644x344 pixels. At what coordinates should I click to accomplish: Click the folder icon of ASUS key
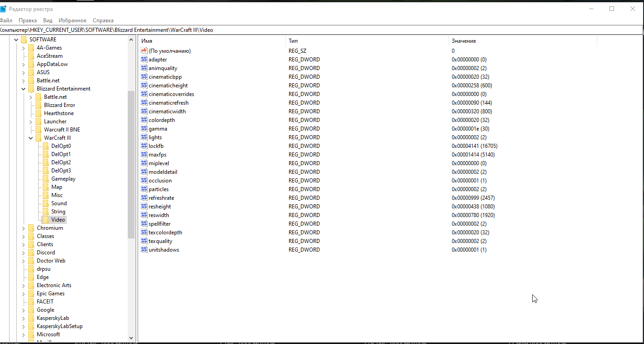[x=31, y=72]
